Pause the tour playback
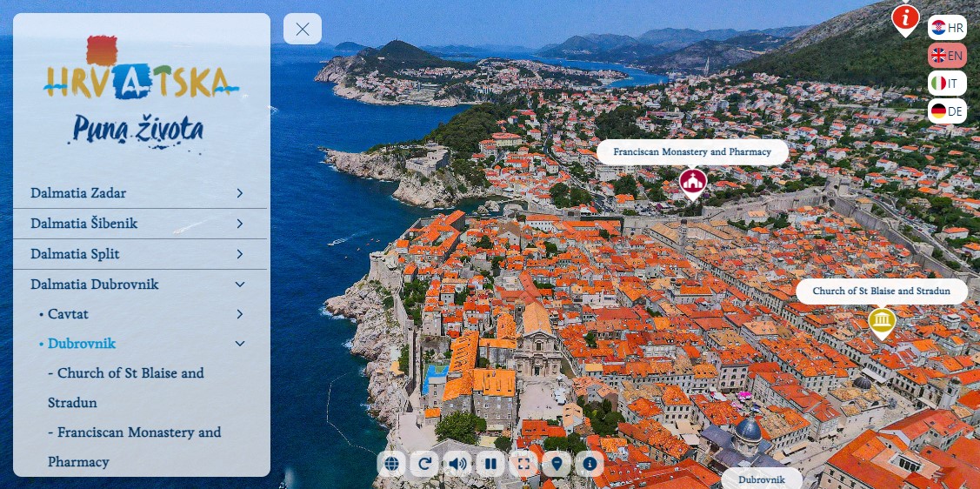Viewport: 980px width, 489px height. pos(490,464)
